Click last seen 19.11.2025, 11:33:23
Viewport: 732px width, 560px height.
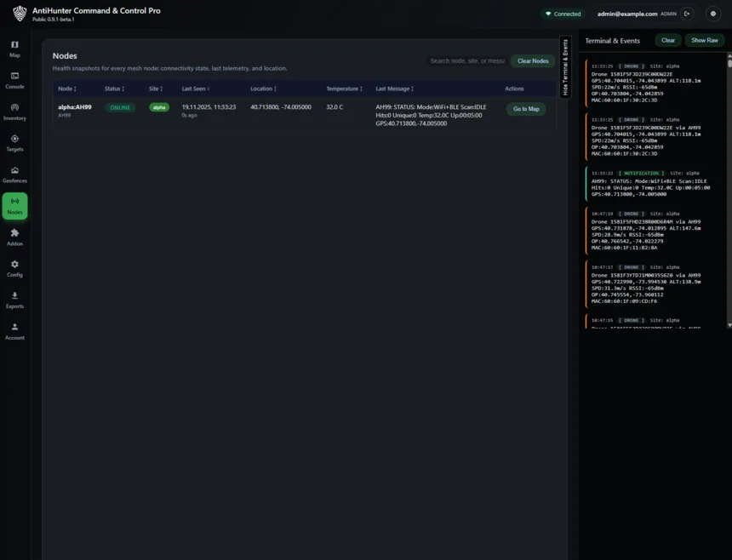click(x=209, y=107)
